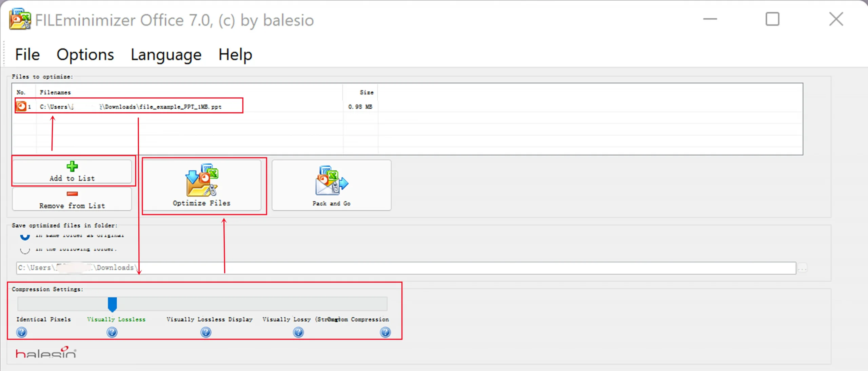Click the Identical Pixels label
The image size is (868, 371).
click(44, 319)
